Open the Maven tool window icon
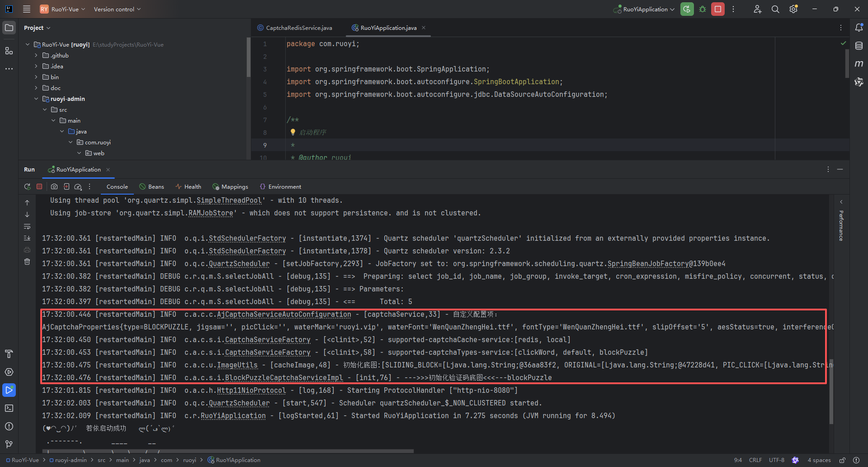This screenshot has height=467, width=868. coord(859,64)
